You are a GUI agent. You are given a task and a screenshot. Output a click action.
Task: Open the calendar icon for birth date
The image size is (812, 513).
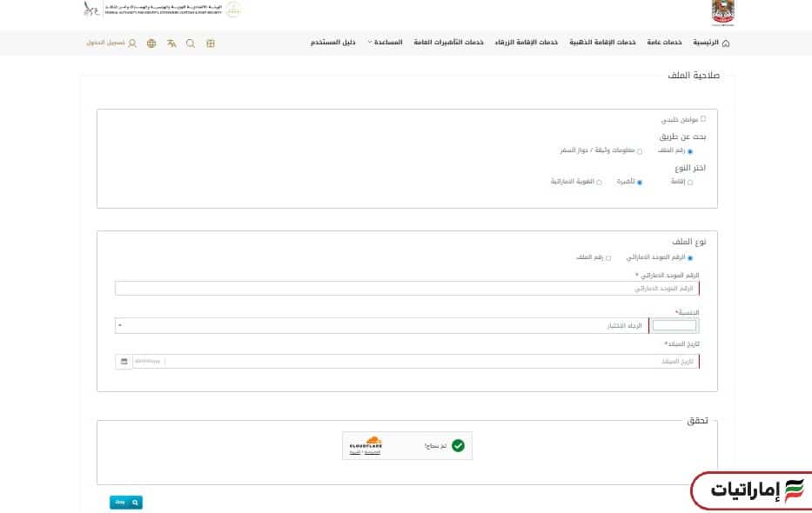click(124, 361)
